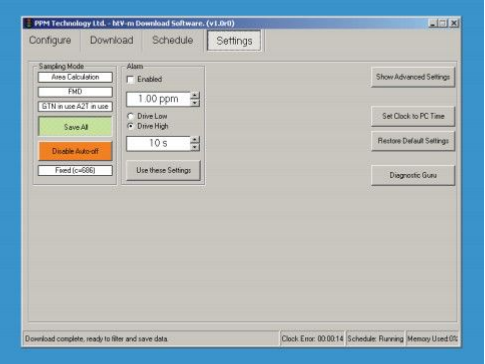Click the 1.00 ppm alarm threshold field
The height and width of the screenshot is (364, 485).
pos(158,99)
